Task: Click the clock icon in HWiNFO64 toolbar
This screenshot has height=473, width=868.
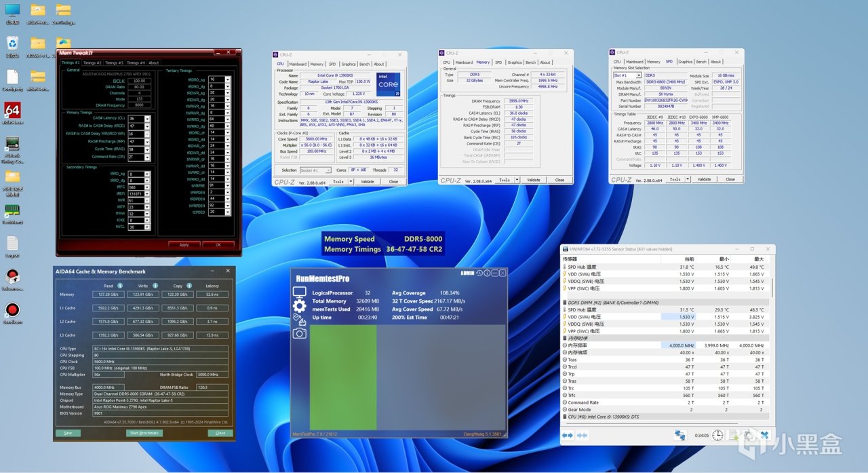Action: click(x=717, y=435)
